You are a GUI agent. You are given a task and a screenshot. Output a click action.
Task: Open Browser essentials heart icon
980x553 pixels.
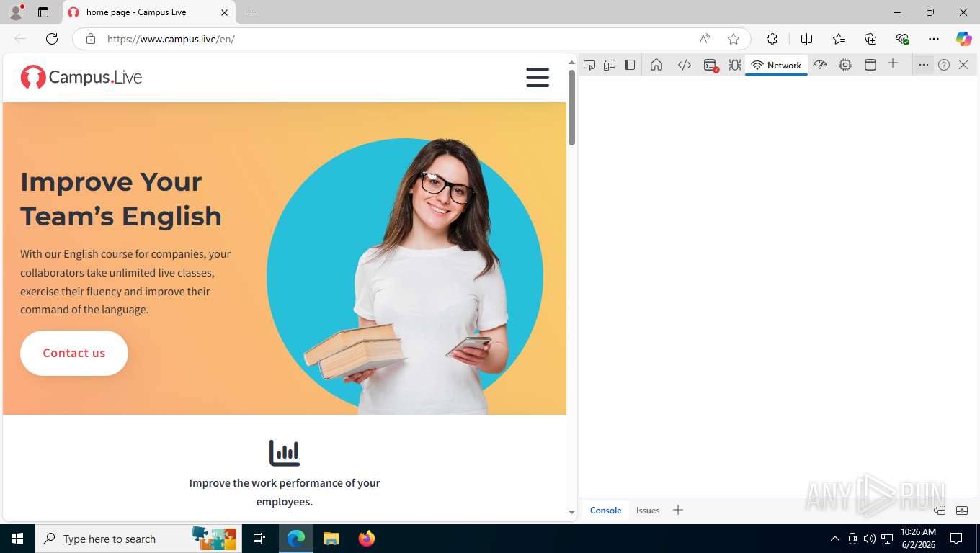tap(902, 39)
